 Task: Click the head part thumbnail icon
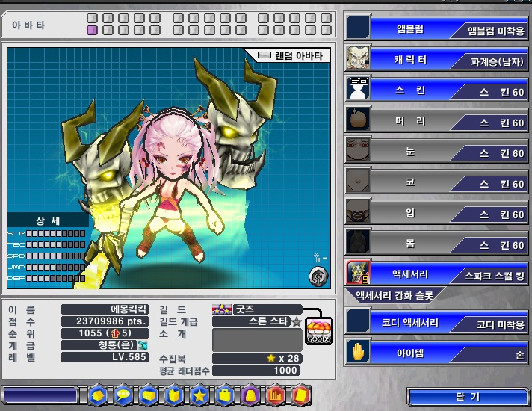point(358,119)
